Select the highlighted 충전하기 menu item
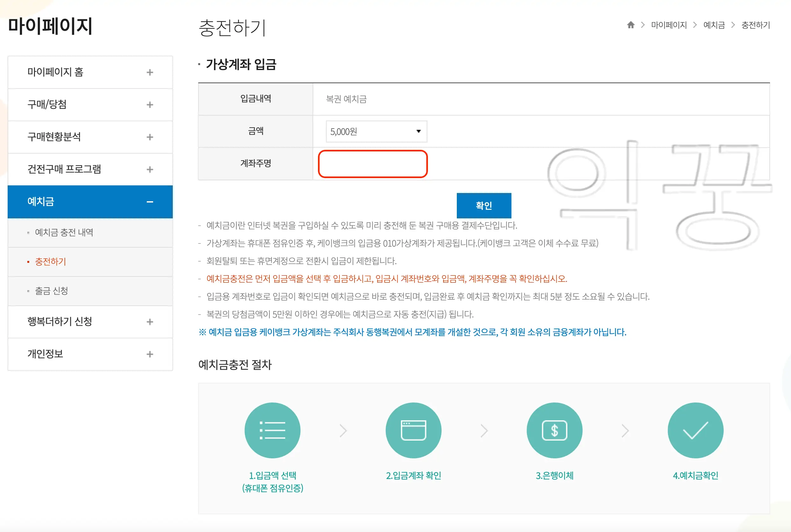The width and height of the screenshot is (791, 532). click(50, 262)
